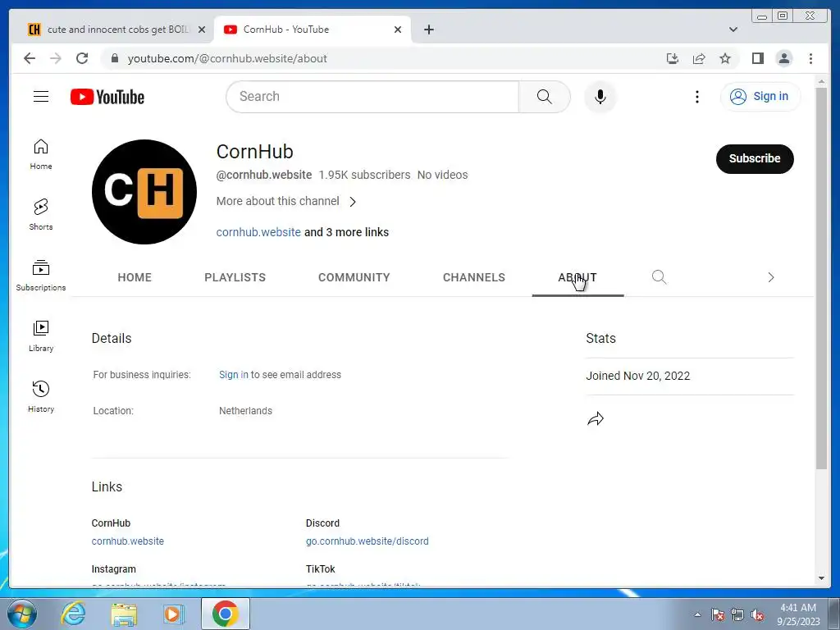840x630 pixels.
Task: Click '1.95K subscribers' text
Action: (364, 175)
